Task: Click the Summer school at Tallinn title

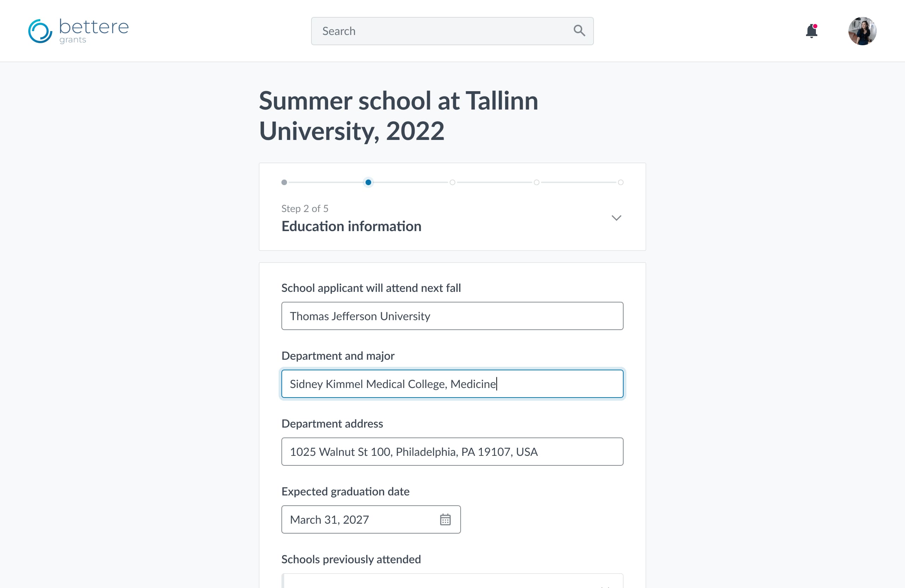Action: coord(398,116)
